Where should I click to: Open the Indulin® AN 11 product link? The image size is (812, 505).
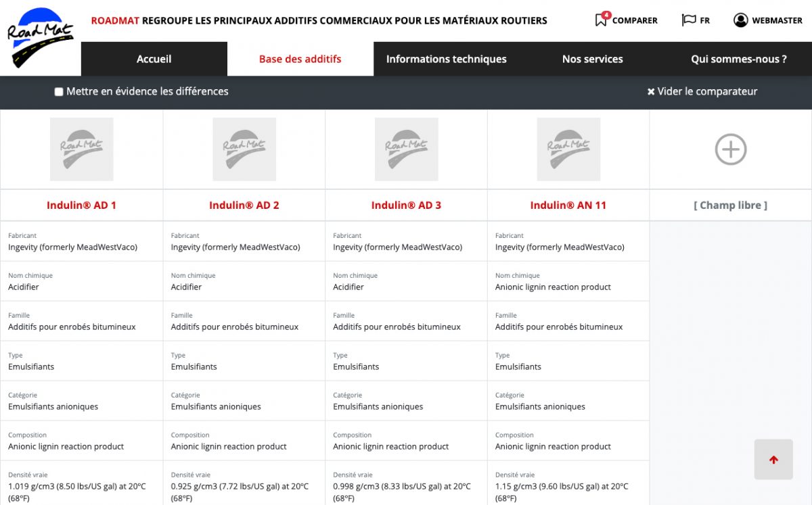[x=568, y=206]
